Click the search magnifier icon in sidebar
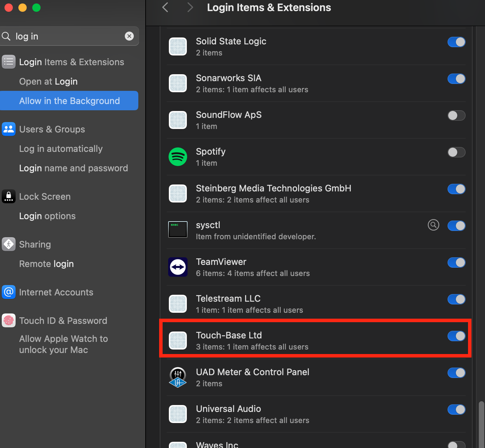485x448 pixels. [x=6, y=36]
